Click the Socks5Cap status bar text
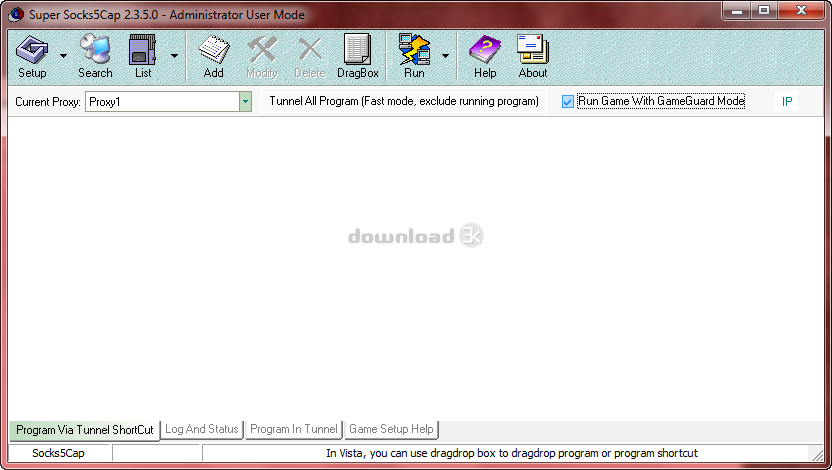Image resolution: width=832 pixels, height=470 pixels. coord(58,453)
